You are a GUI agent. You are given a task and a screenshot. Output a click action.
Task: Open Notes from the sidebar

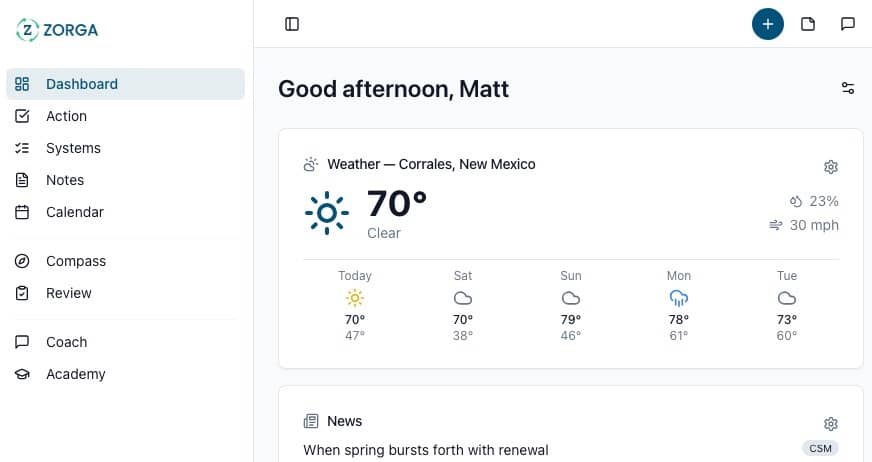[65, 180]
